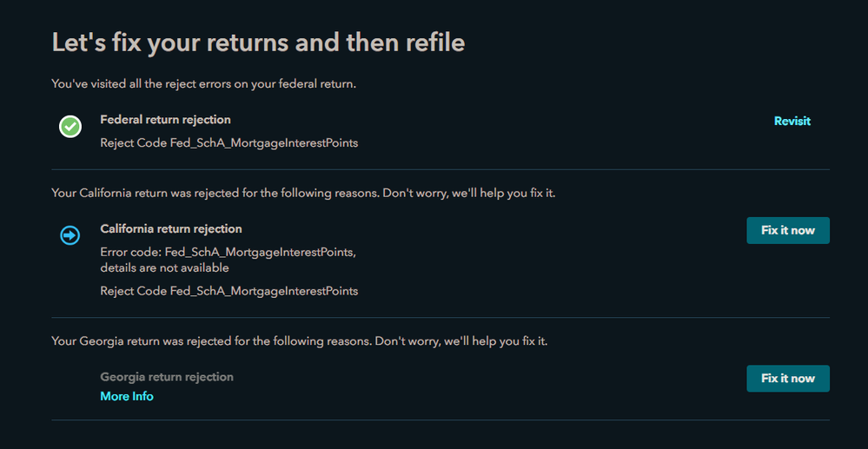This screenshot has width=868, height=449.
Task: Click the "Let's fix your returns" page heading
Action: pos(258,43)
